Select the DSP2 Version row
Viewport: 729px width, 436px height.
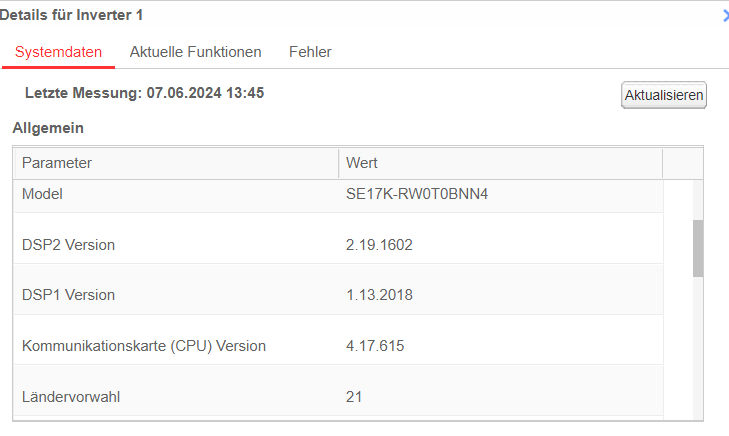point(338,239)
